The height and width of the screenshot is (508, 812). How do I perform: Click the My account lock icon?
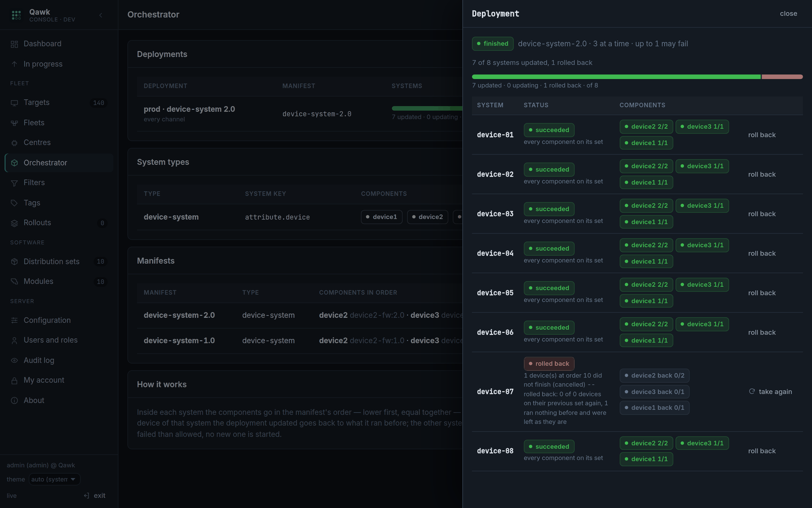pos(14,380)
